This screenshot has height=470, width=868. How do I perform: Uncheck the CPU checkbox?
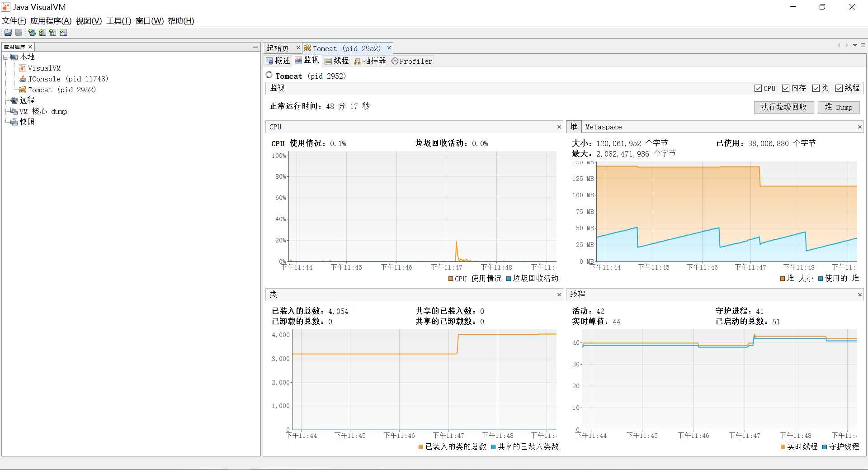(x=758, y=88)
